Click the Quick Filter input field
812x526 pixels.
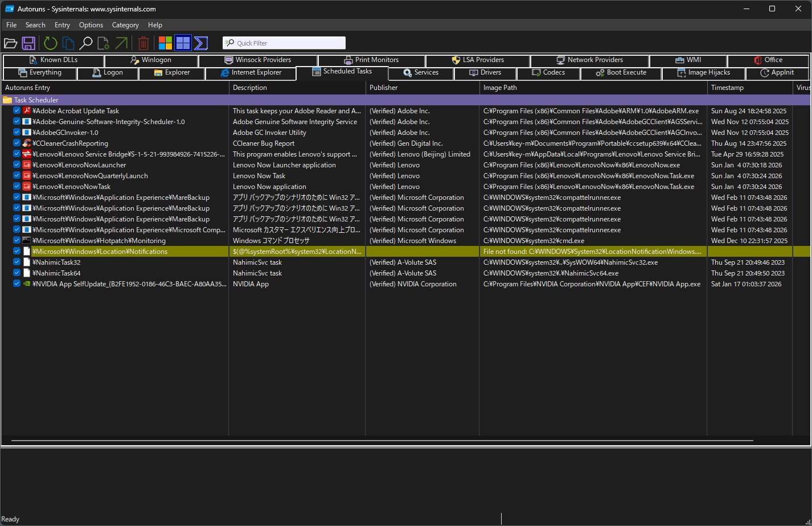pyautogui.click(x=284, y=43)
